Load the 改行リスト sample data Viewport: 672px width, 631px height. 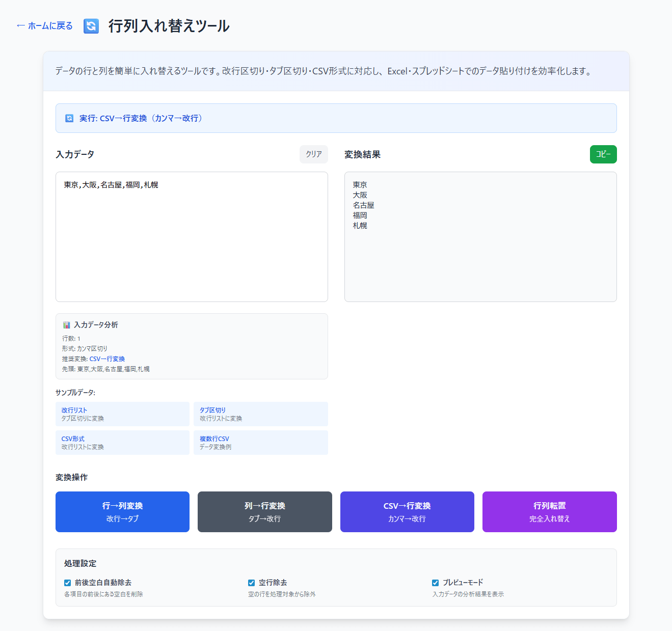coord(122,414)
